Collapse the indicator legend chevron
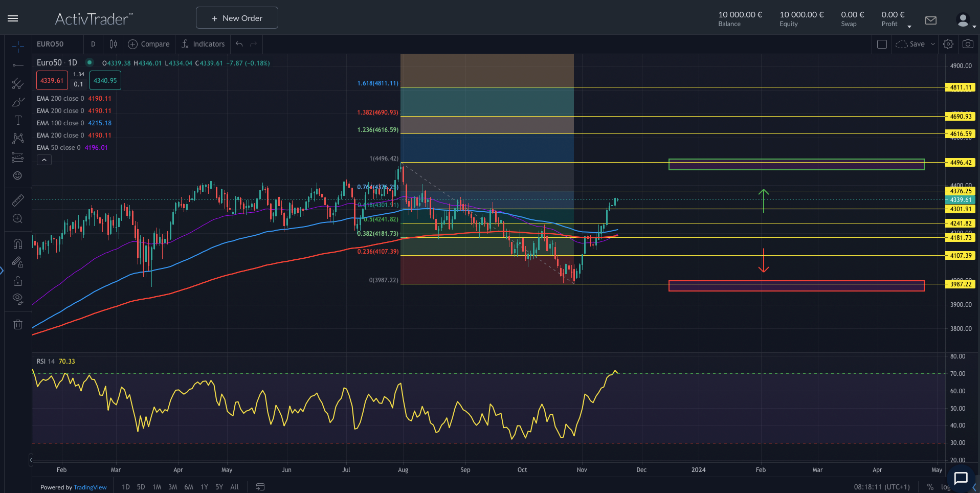 (44, 160)
